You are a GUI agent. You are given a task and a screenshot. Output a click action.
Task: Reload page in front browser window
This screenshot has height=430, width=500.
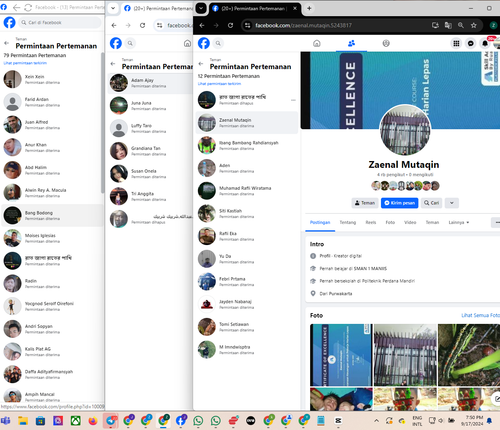point(230,25)
